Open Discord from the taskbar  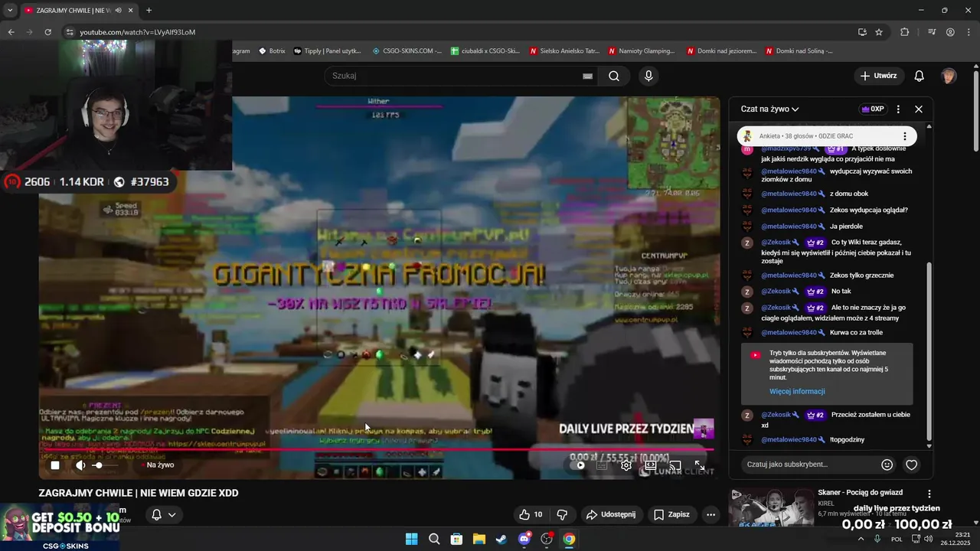point(524,539)
